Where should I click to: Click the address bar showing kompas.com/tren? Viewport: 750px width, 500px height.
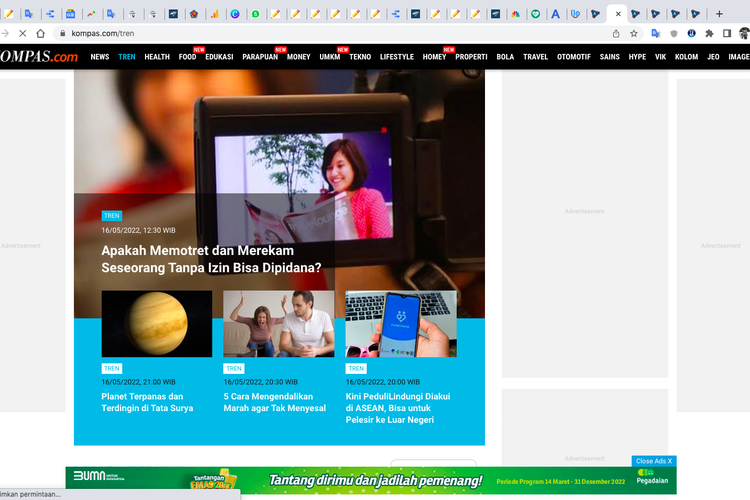[x=300, y=33]
